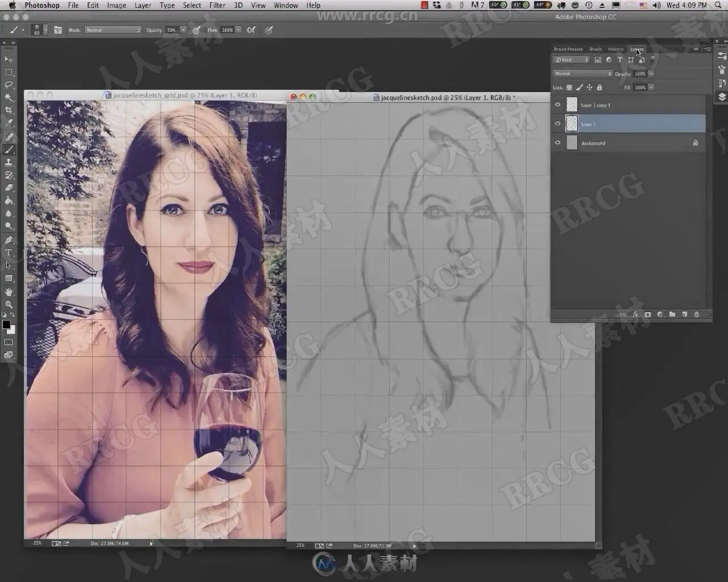
Task: Change the screen mode
Action: (9, 355)
